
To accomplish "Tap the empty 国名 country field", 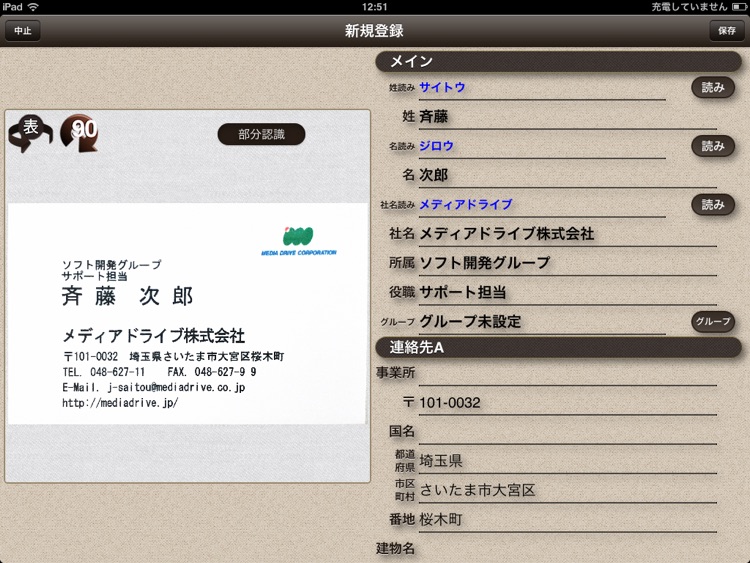I will pos(568,432).
